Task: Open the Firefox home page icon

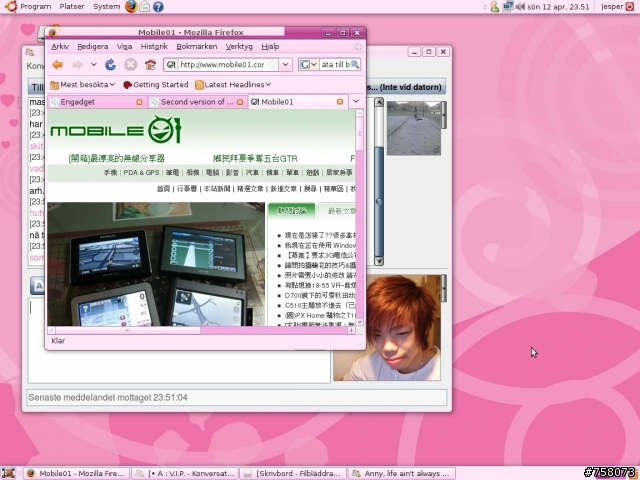Action: (150, 64)
